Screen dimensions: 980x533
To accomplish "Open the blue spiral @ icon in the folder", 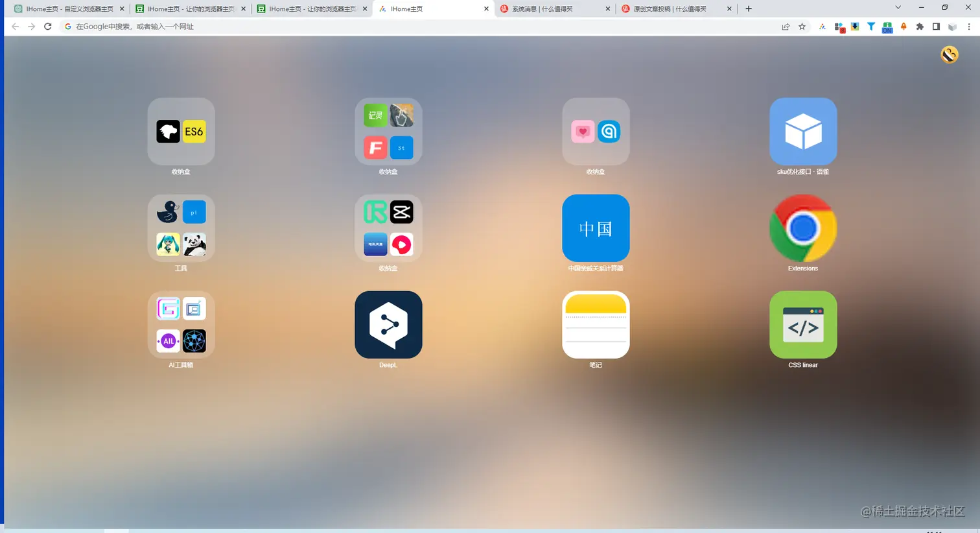I will (609, 132).
